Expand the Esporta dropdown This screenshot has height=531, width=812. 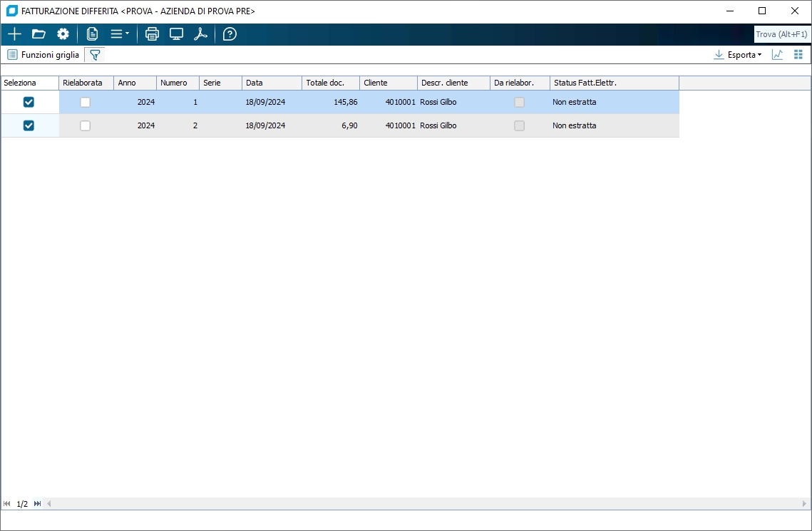pyautogui.click(x=737, y=55)
